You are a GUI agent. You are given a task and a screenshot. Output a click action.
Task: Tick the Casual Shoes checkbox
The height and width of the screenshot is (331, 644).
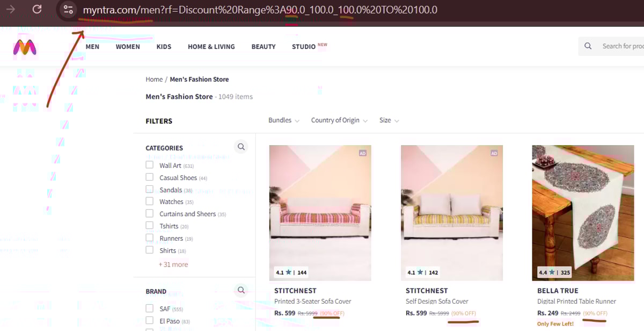pos(150,177)
